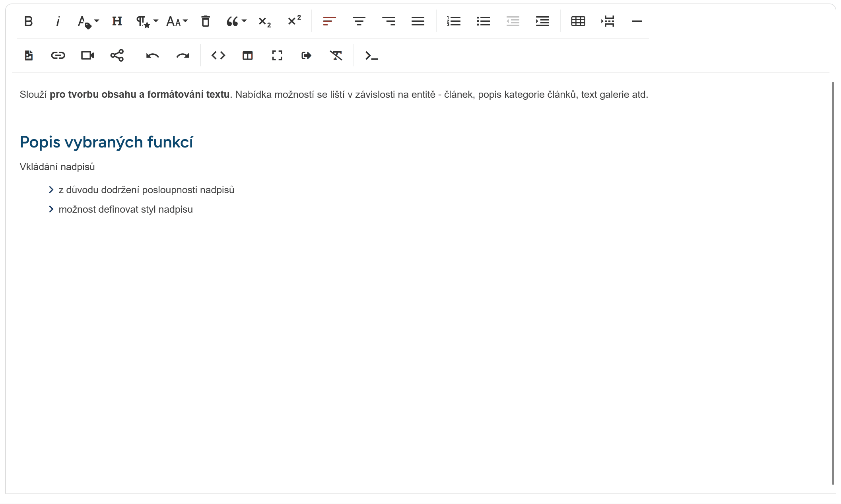Screen dimensions: 841x504
Task: Click the editor vertical scrollbar
Action: click(833, 282)
